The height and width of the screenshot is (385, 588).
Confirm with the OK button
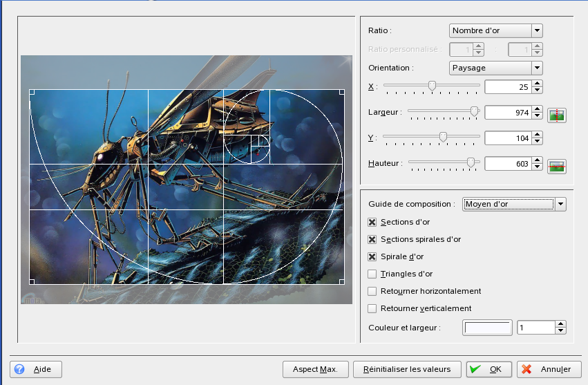click(489, 369)
